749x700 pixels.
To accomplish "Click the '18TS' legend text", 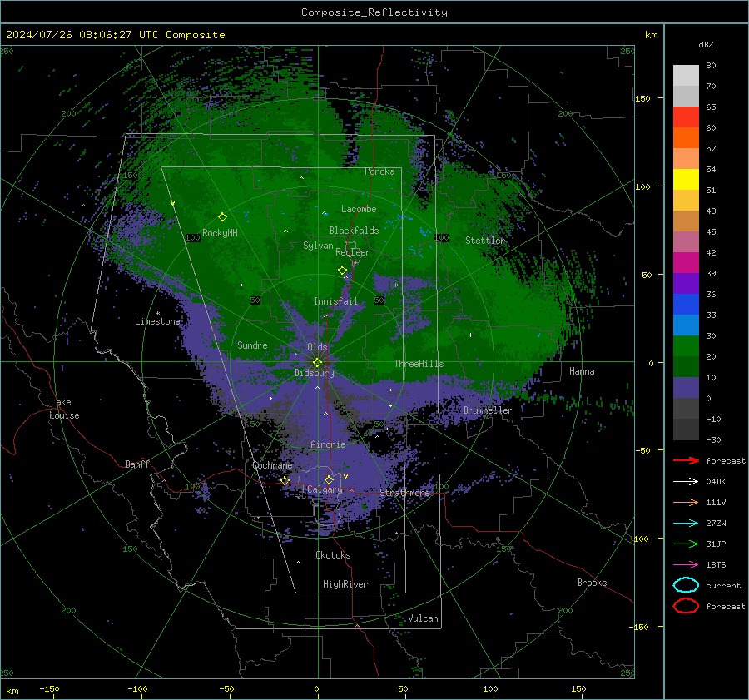I will coord(716,565).
